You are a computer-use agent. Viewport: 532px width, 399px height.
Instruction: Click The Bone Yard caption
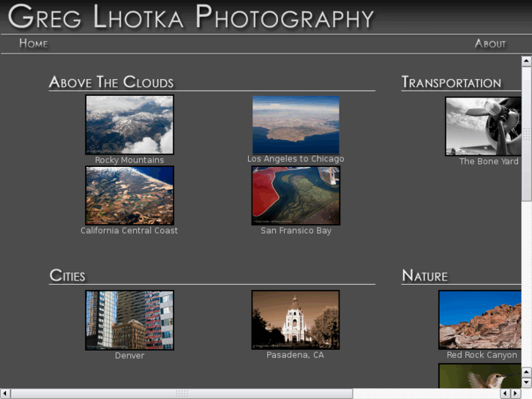[489, 161]
